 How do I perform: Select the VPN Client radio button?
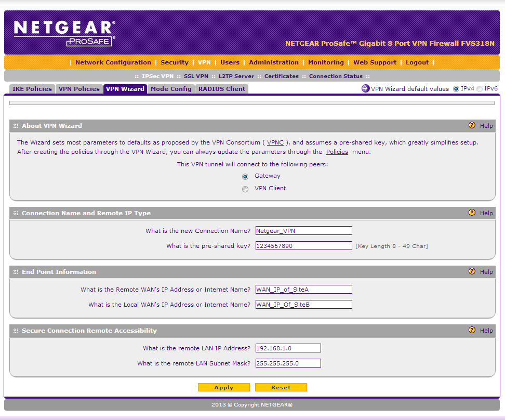[245, 189]
